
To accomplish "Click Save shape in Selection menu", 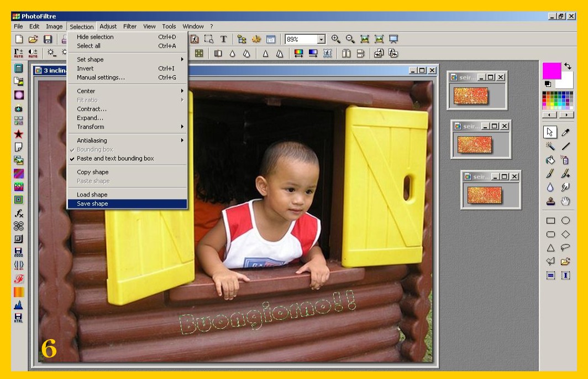I will [92, 204].
